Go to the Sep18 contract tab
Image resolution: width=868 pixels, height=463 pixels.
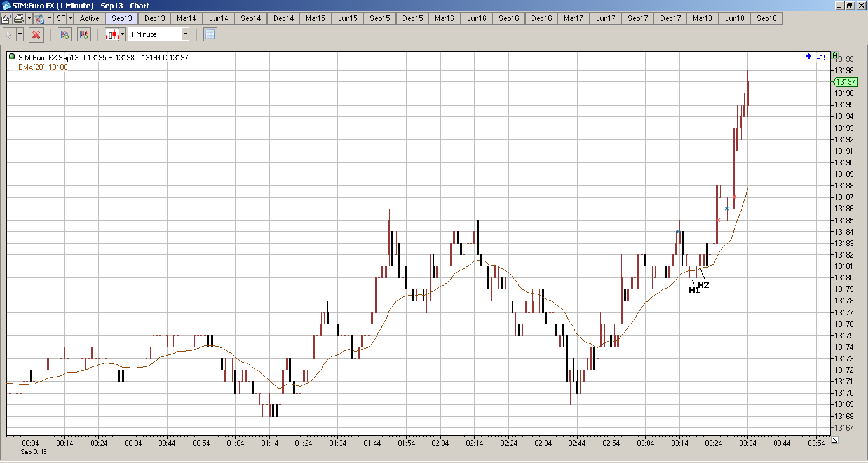767,18
